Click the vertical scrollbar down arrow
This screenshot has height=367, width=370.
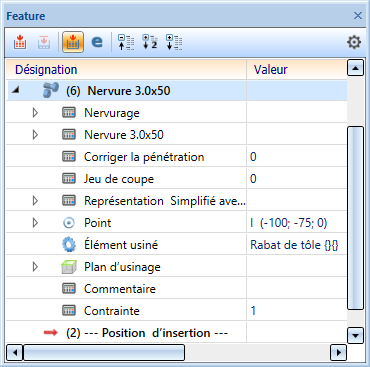click(355, 335)
